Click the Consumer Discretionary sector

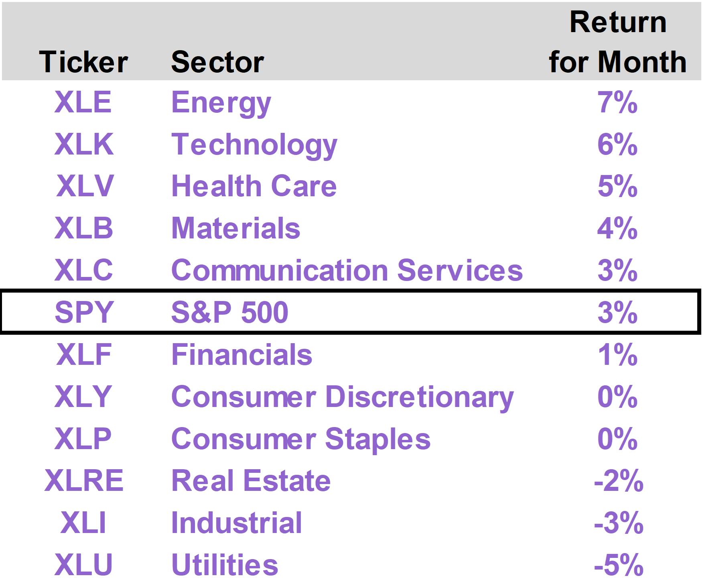click(x=343, y=398)
